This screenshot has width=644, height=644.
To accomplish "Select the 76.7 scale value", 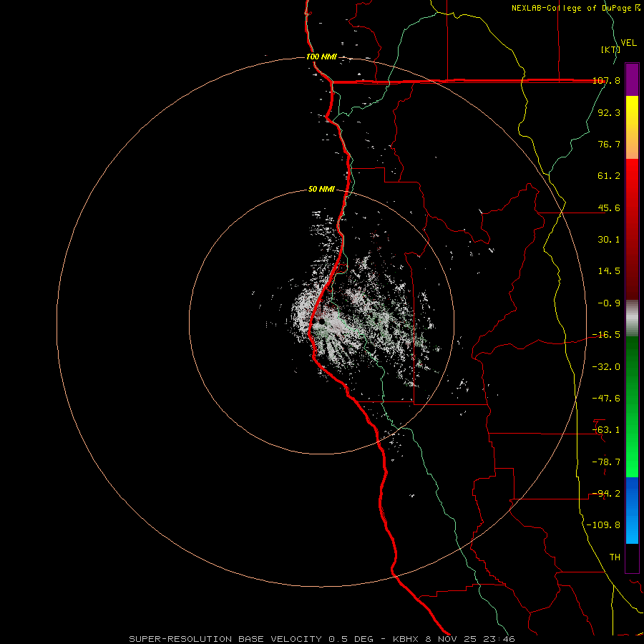I will coord(609,144).
